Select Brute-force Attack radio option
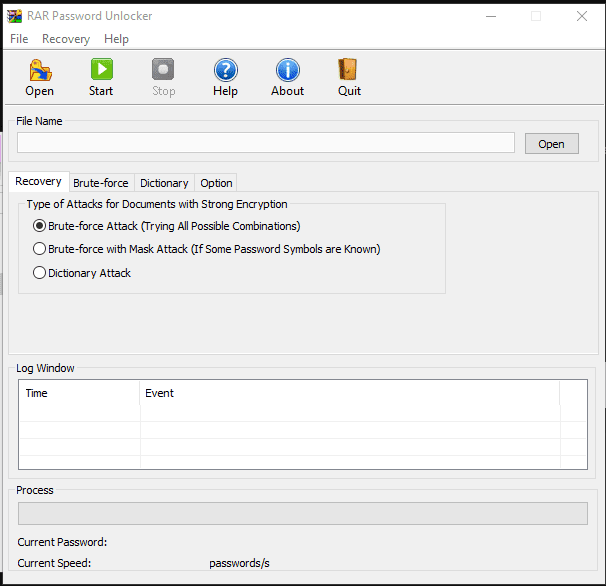The height and width of the screenshot is (586, 606). click(40, 226)
